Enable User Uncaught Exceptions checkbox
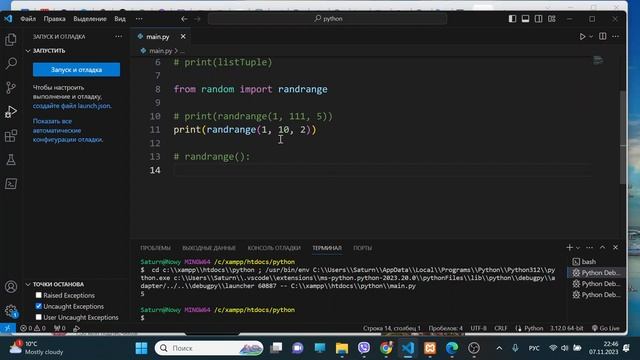Image resolution: width=640 pixels, height=360 pixels. click(39, 317)
